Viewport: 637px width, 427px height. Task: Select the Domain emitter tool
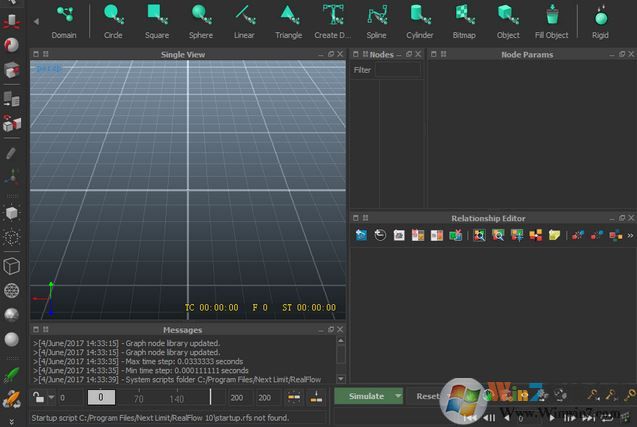tap(64, 15)
